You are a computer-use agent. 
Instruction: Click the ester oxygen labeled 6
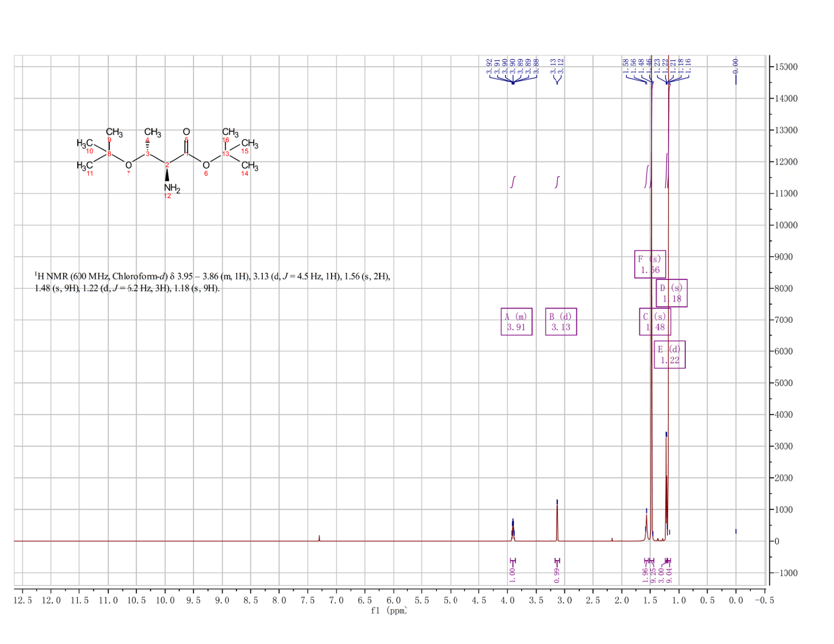tap(206, 165)
